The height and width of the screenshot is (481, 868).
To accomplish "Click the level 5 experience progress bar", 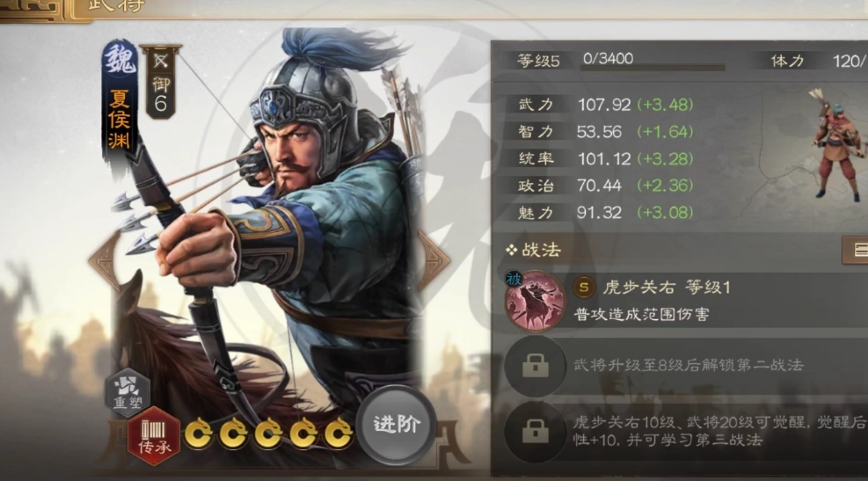I will click(x=653, y=68).
